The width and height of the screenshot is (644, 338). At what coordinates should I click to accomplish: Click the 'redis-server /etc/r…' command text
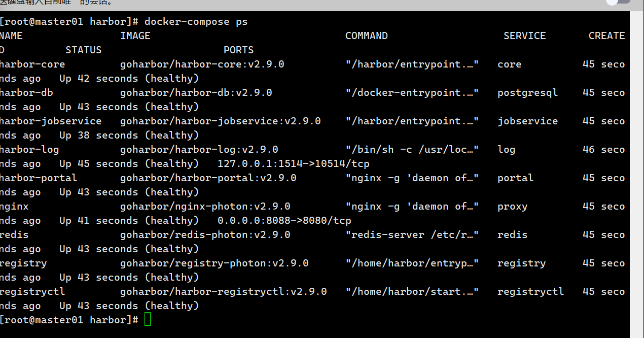[x=412, y=235]
